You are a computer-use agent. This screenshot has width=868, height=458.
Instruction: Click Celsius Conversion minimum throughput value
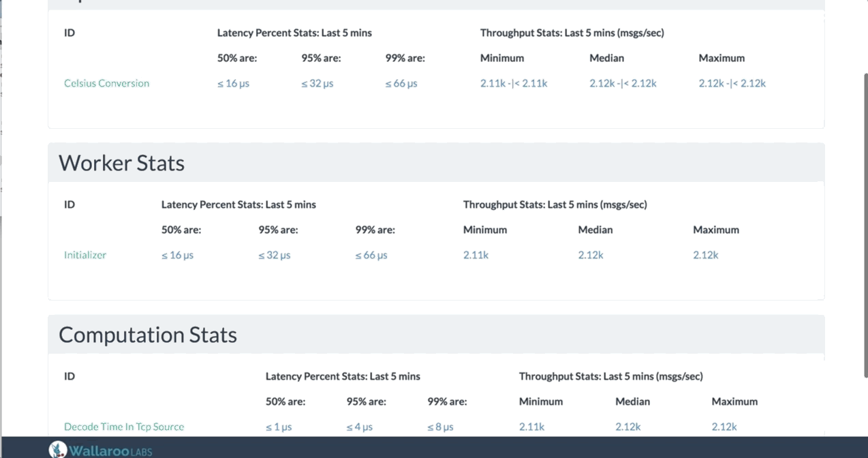(x=514, y=83)
